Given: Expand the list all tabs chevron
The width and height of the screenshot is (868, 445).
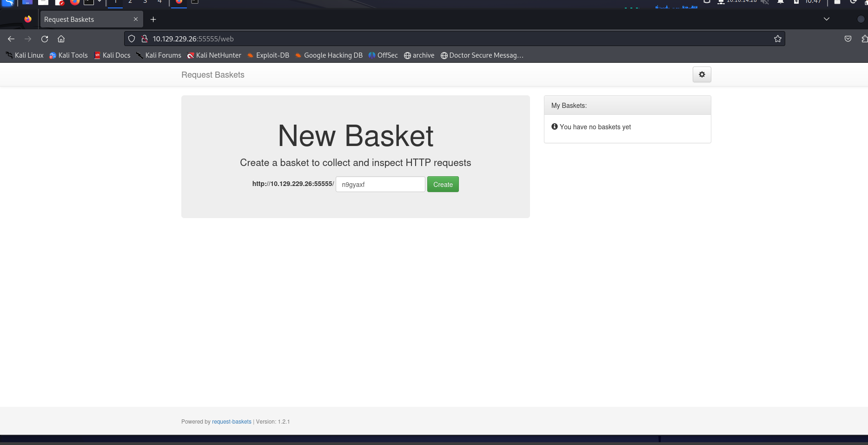Looking at the screenshot, I should pyautogui.click(x=826, y=19).
